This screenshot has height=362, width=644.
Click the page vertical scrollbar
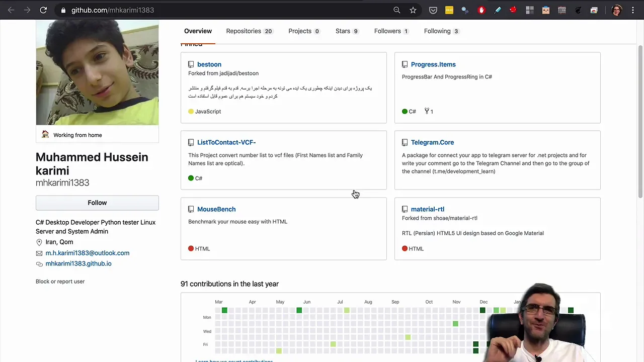tap(640, 121)
